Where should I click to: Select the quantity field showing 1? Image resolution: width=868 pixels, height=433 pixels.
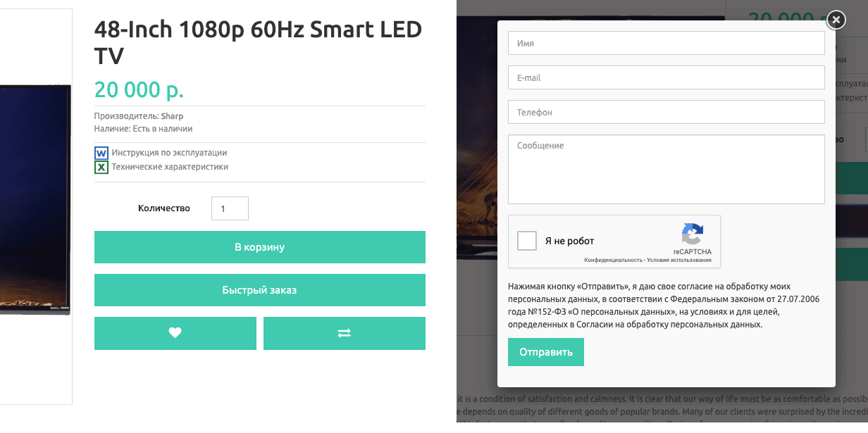(230, 208)
